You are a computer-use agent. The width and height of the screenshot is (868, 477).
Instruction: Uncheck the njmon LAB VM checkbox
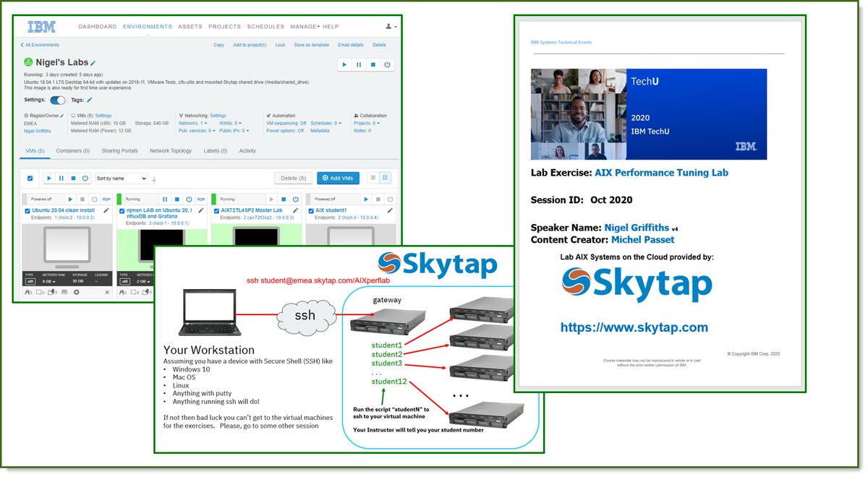tap(122, 211)
